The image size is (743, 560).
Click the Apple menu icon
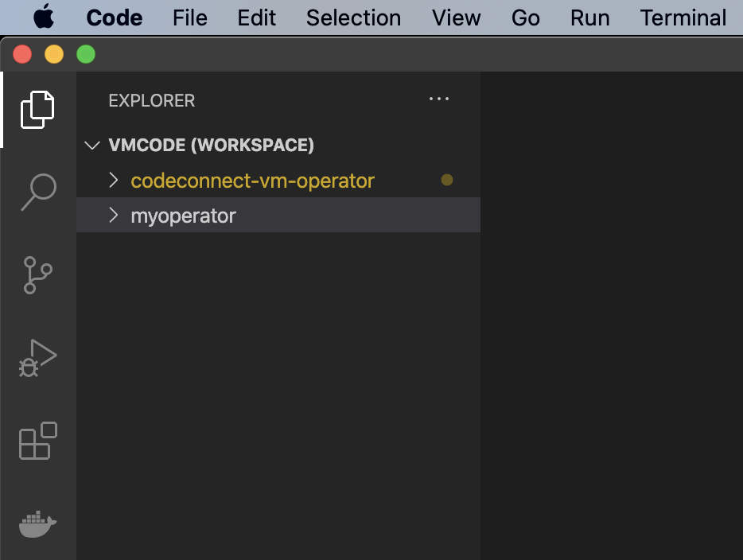point(44,17)
